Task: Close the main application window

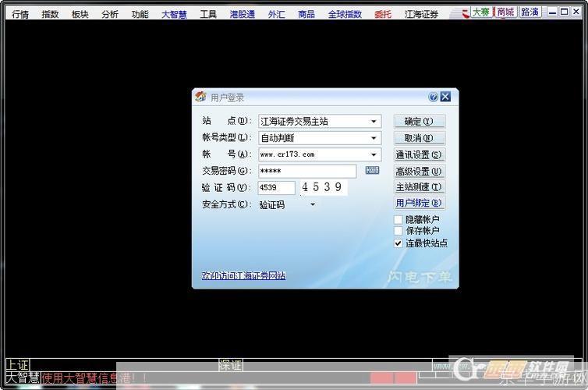Action: (576, 12)
